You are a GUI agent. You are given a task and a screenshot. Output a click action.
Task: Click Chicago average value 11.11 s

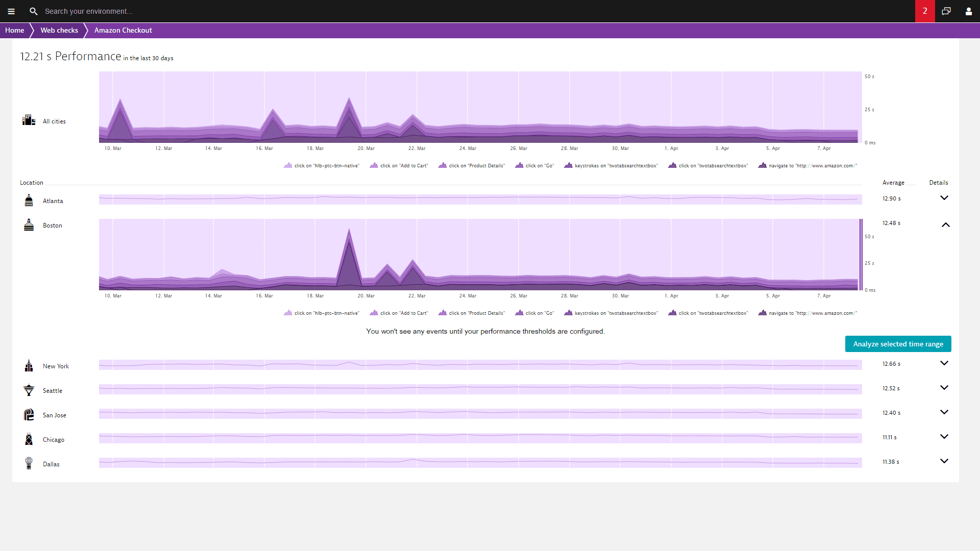coord(890,437)
